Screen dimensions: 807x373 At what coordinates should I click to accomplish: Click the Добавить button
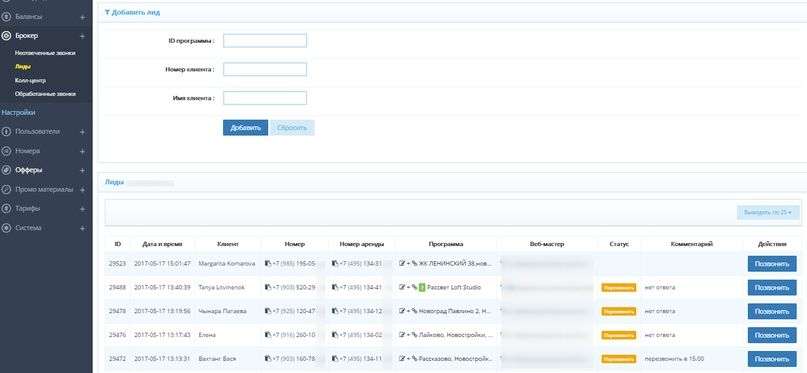pos(245,128)
